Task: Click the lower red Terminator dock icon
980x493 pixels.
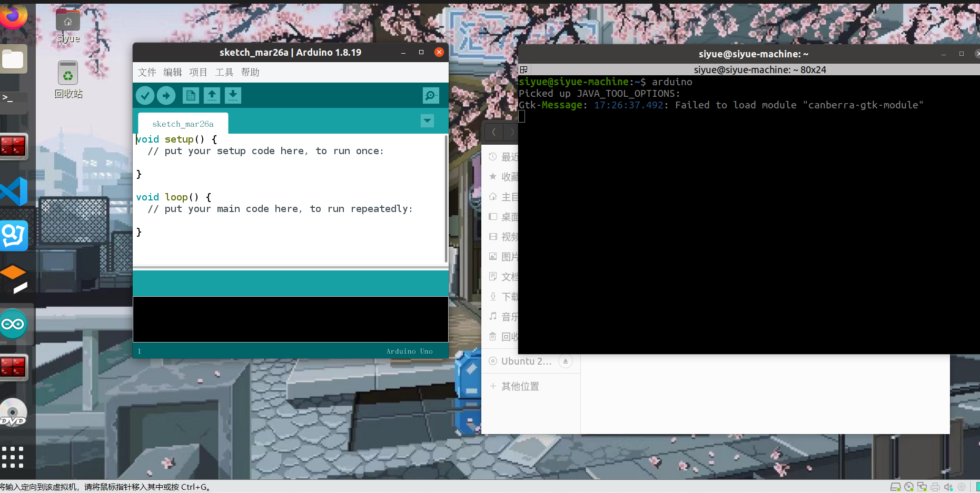Action: point(14,367)
